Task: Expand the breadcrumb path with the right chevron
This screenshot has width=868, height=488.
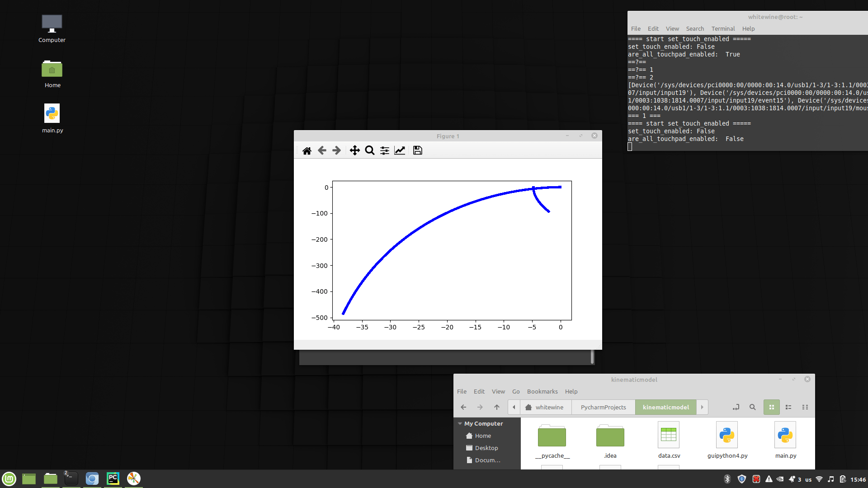Action: 702,407
